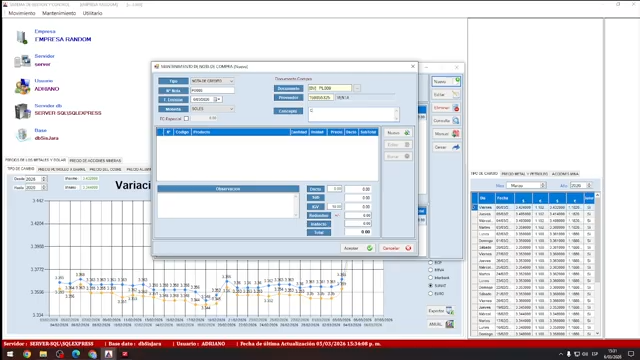Image resolution: width=640 pixels, height=360 pixels.
Task: Click the Empresa building icon
Action: pyautogui.click(x=22, y=37)
